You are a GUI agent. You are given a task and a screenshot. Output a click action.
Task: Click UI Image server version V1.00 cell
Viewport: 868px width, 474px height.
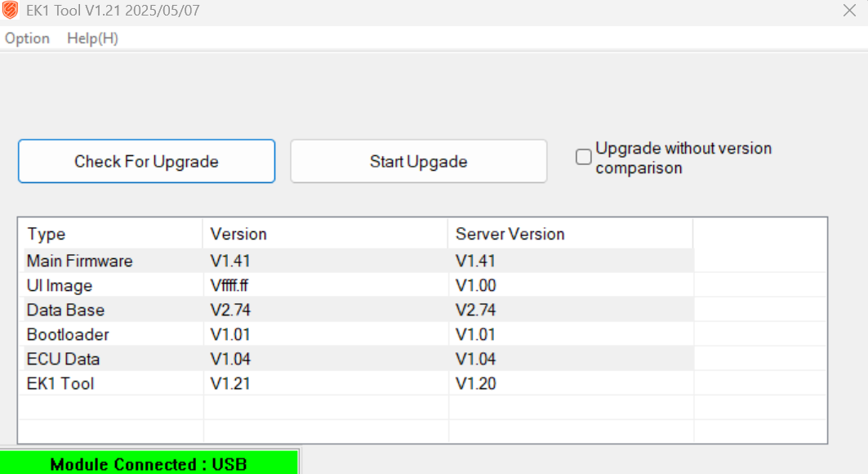(x=475, y=285)
